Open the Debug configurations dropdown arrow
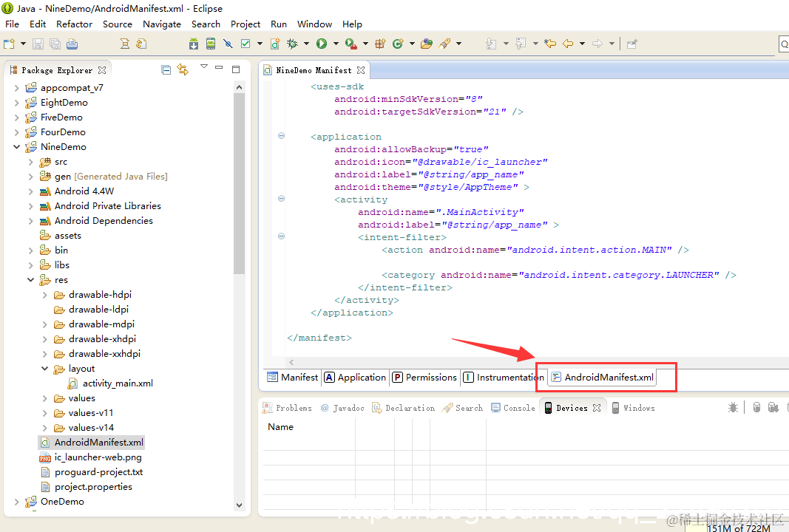 [x=306, y=44]
